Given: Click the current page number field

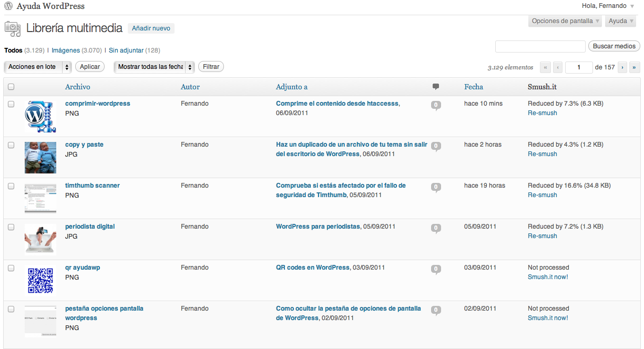Looking at the screenshot, I should pyautogui.click(x=579, y=67).
